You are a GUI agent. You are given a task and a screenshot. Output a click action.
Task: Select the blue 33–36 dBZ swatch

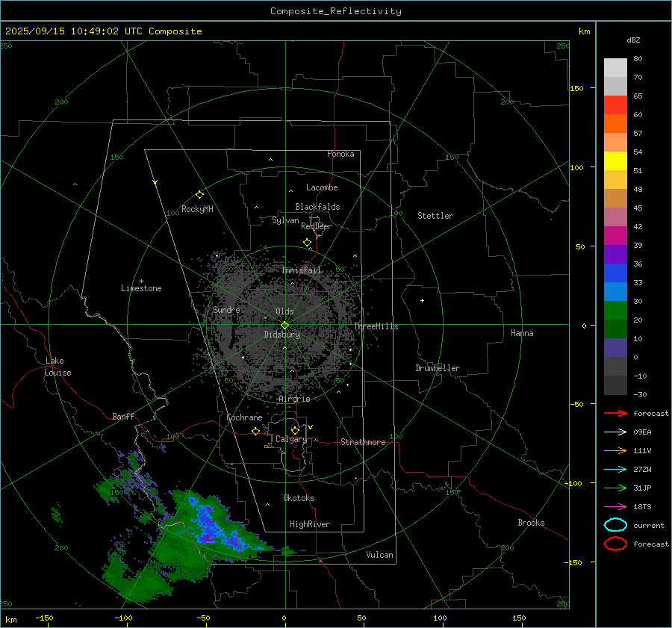click(x=615, y=273)
